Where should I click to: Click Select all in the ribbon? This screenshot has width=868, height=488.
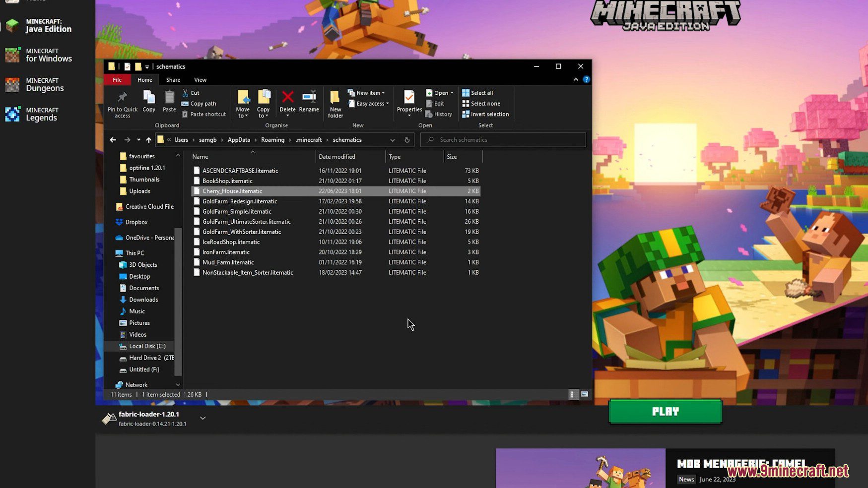click(477, 93)
